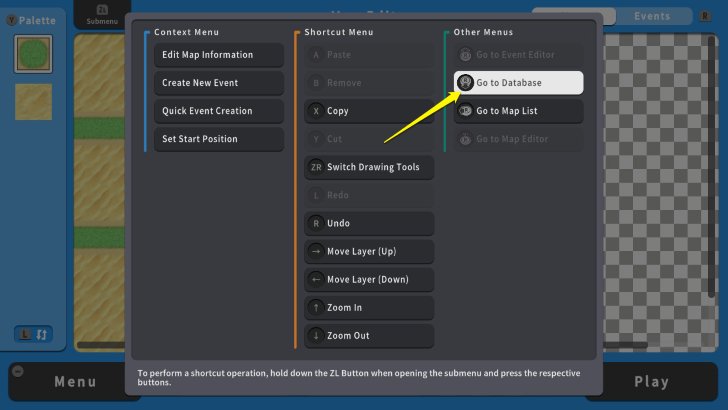Click the down arrow icon for Zoom Out
Screen dimensions: 728x410
(x=316, y=336)
